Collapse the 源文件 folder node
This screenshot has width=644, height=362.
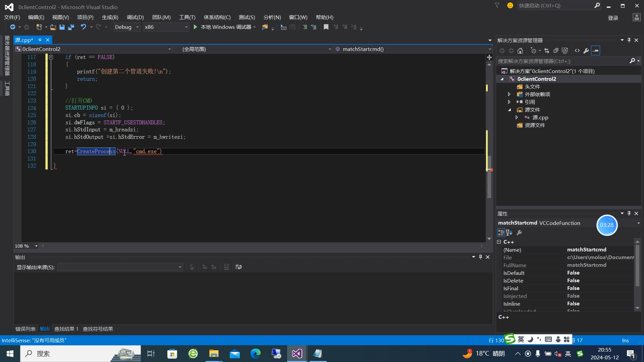(x=509, y=110)
